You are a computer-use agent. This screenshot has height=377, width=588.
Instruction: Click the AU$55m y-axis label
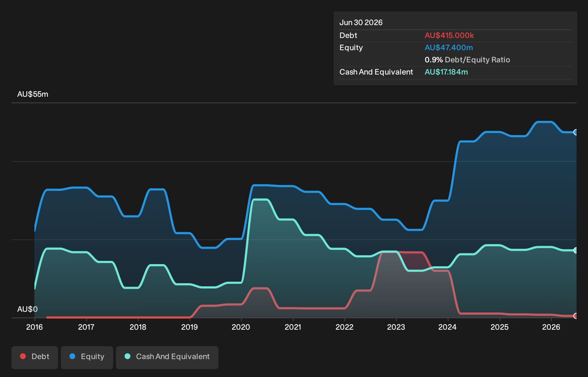coord(33,94)
